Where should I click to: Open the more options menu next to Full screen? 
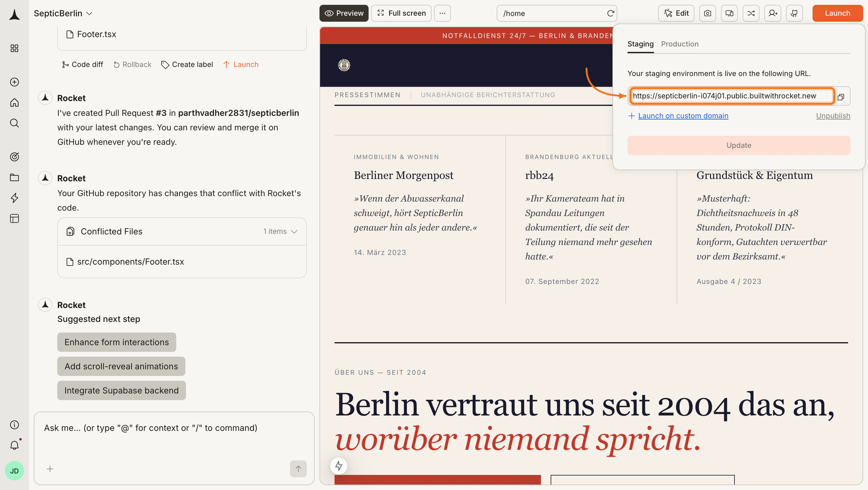point(442,13)
